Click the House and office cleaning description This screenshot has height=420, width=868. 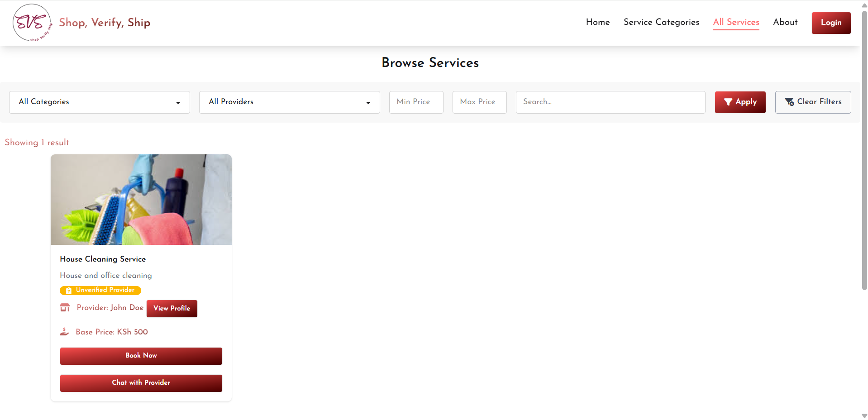click(x=106, y=275)
